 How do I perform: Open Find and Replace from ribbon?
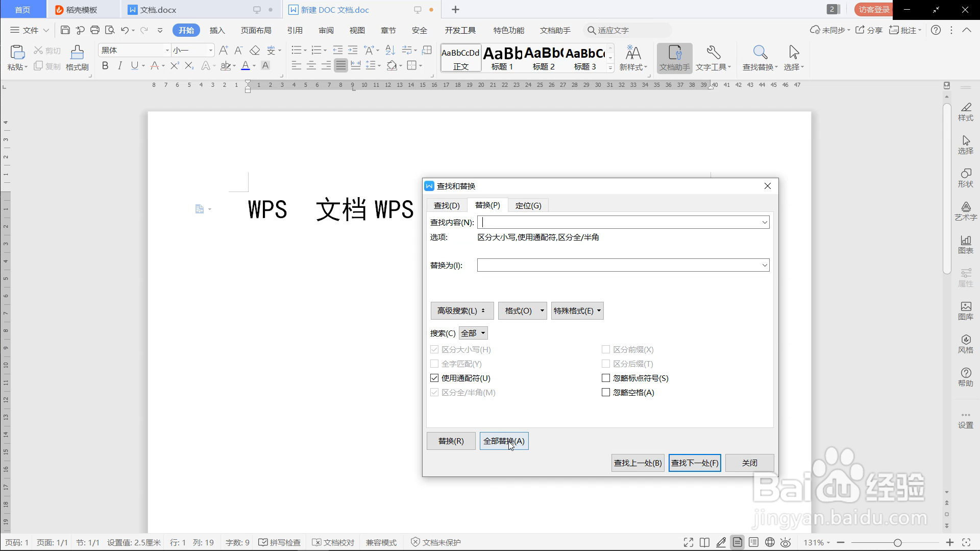pos(759,58)
